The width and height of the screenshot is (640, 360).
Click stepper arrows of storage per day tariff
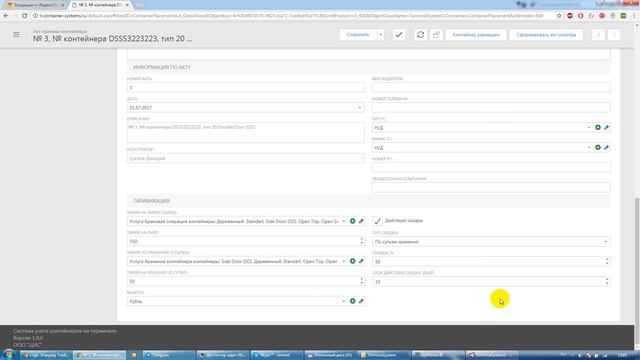pyautogui.click(x=362, y=281)
